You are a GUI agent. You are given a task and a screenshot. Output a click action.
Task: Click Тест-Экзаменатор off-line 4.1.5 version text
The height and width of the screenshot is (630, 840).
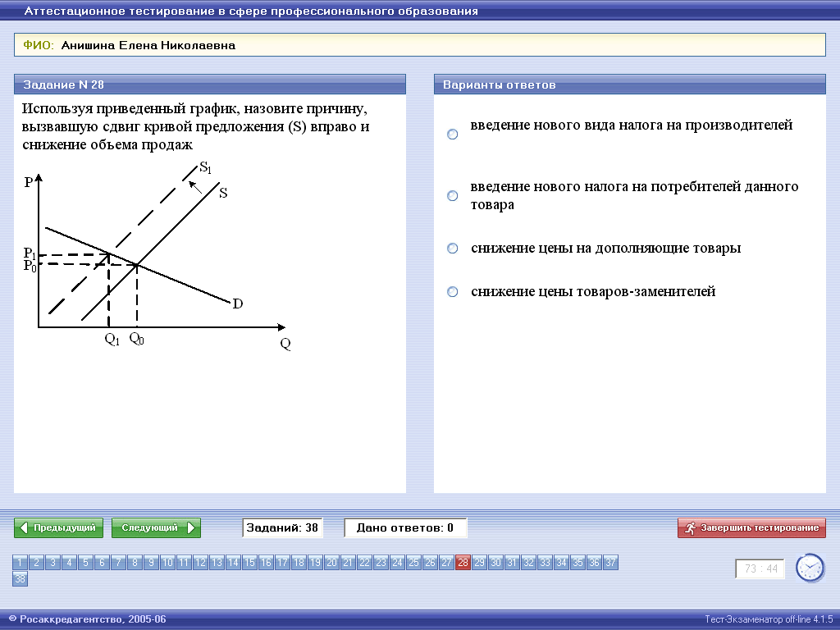(769, 619)
